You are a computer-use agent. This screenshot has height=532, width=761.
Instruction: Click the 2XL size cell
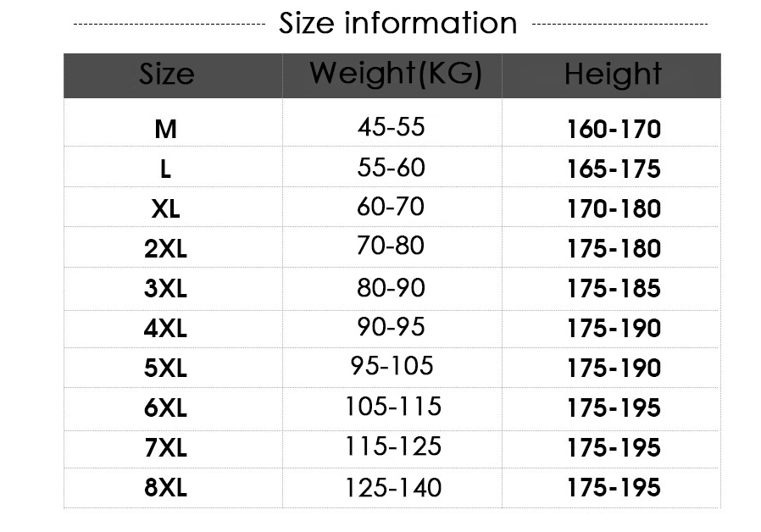[x=165, y=249]
